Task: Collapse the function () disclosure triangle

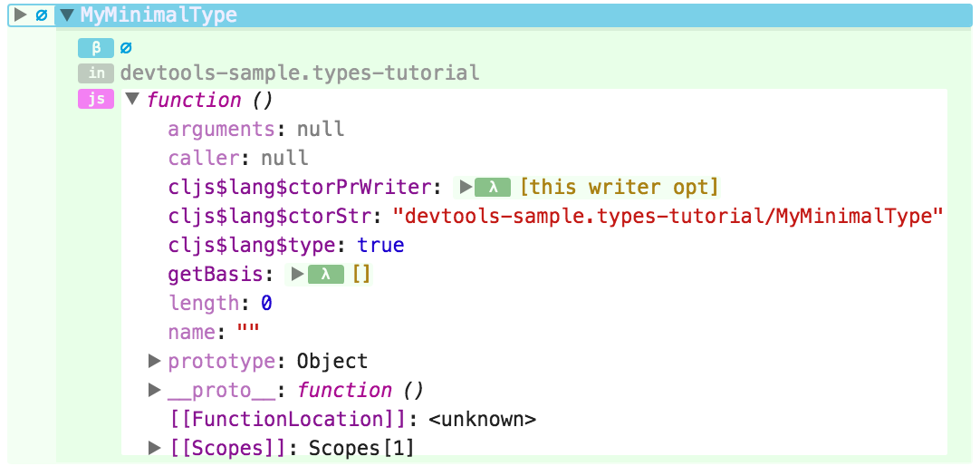Action: click(132, 100)
